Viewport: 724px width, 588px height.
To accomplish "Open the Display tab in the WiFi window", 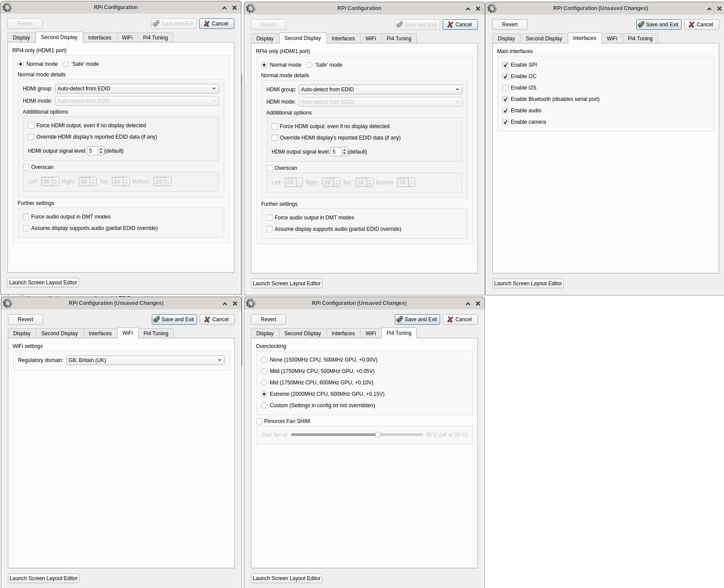I will [22, 333].
